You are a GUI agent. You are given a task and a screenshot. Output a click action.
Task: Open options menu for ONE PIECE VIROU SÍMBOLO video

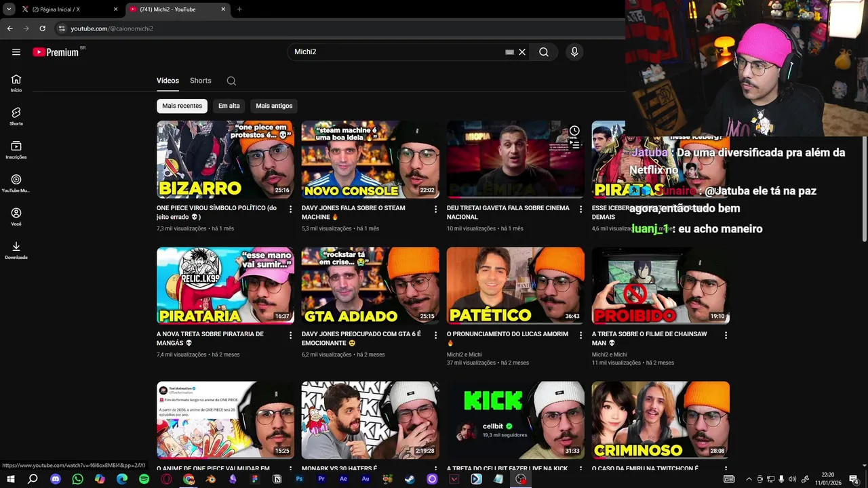pyautogui.click(x=290, y=209)
